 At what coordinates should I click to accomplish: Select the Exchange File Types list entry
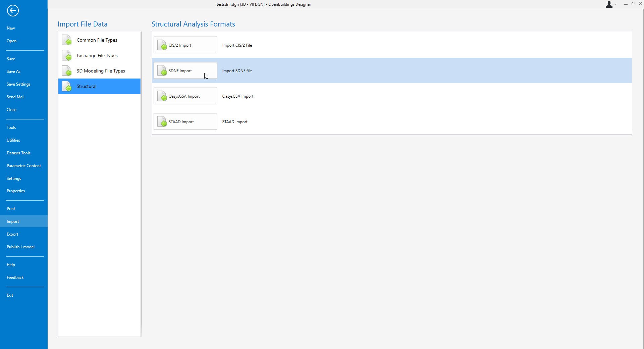click(x=97, y=55)
